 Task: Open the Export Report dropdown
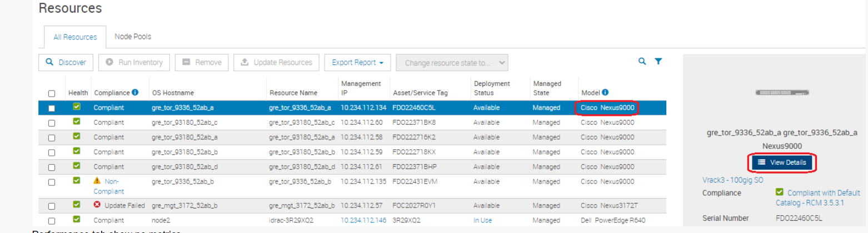[x=357, y=63]
